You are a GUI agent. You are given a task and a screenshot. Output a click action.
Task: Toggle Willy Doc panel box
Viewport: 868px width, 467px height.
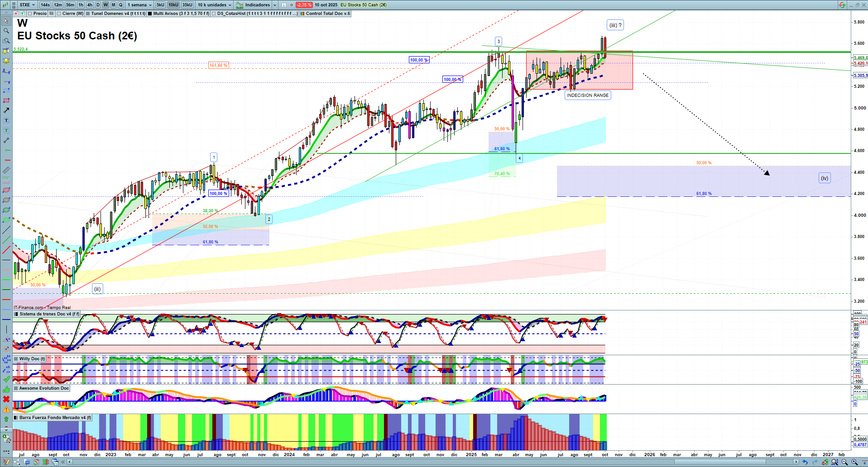[16, 359]
